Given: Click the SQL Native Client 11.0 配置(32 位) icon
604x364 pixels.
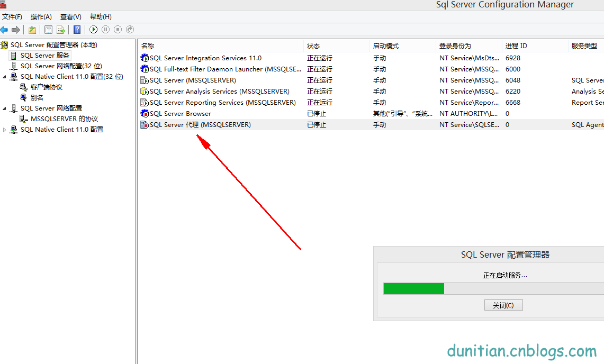Looking at the screenshot, I should (x=14, y=77).
